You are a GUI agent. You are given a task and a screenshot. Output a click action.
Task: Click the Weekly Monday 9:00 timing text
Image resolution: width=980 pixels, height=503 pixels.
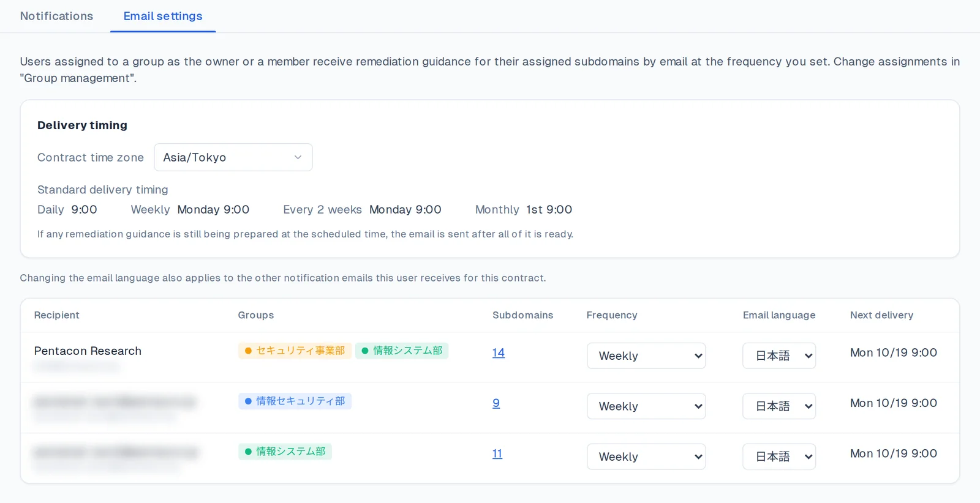tap(190, 209)
